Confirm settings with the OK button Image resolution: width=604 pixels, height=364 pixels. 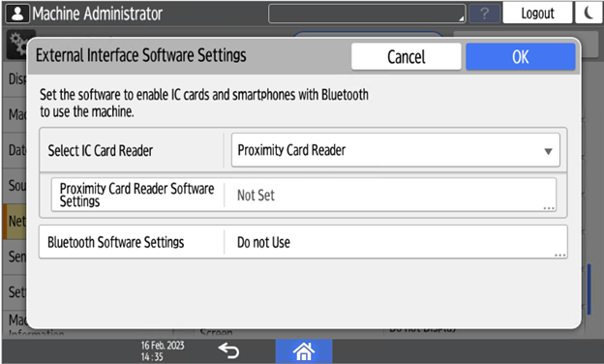[x=521, y=56]
